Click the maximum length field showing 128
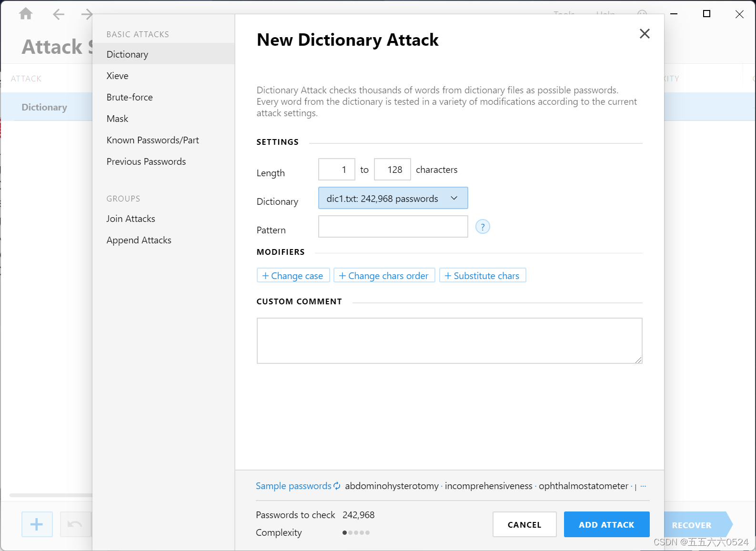Image resolution: width=756 pixels, height=551 pixels. [393, 170]
